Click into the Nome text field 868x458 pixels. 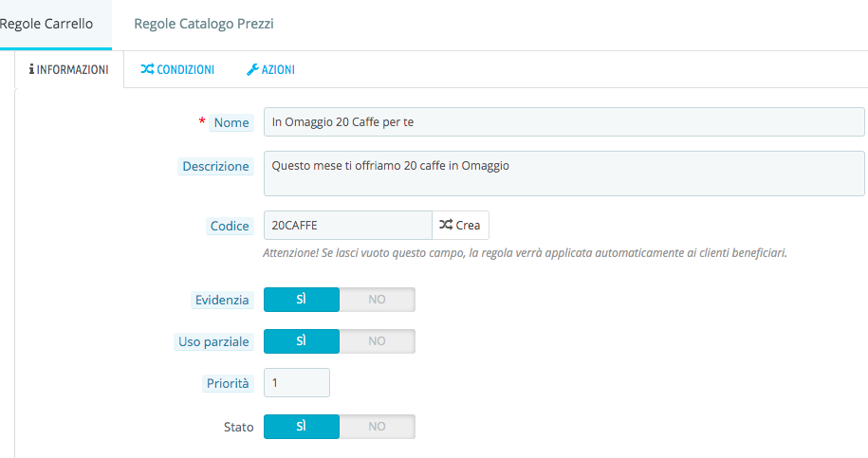[563, 122]
